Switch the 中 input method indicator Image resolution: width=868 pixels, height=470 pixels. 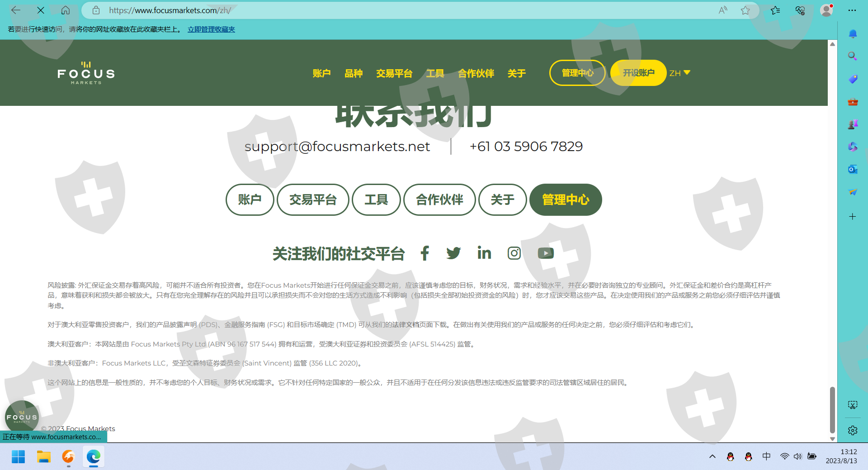(x=766, y=456)
